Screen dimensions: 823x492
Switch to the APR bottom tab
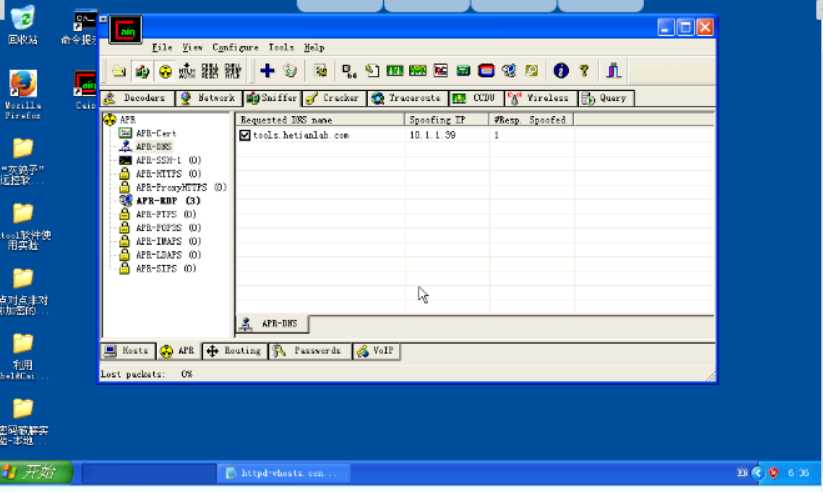pyautogui.click(x=178, y=351)
